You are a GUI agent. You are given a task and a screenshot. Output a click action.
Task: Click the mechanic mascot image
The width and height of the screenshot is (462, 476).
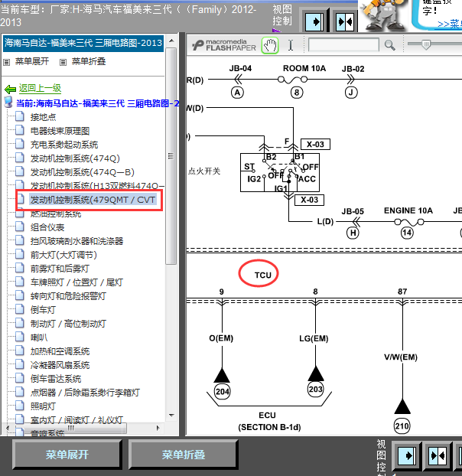click(384, 15)
